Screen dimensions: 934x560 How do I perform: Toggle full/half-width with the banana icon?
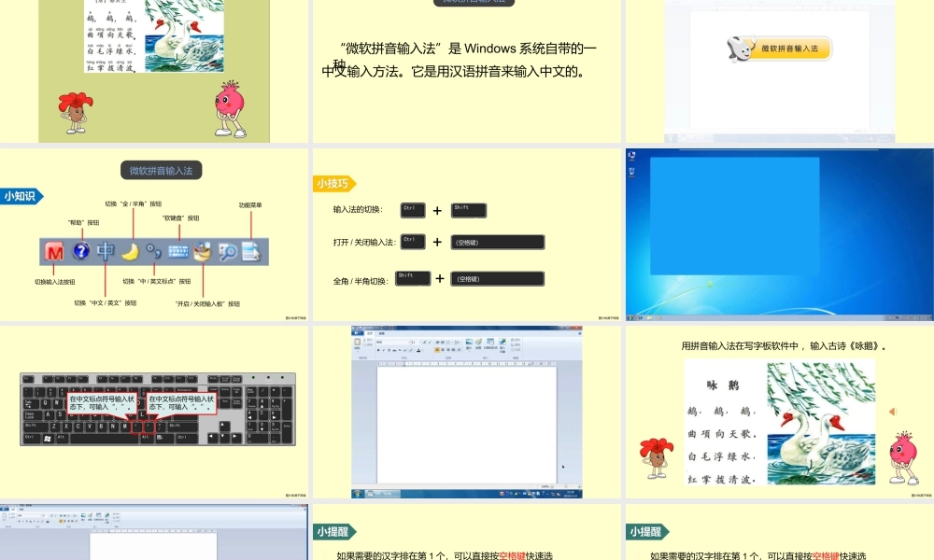click(x=130, y=251)
